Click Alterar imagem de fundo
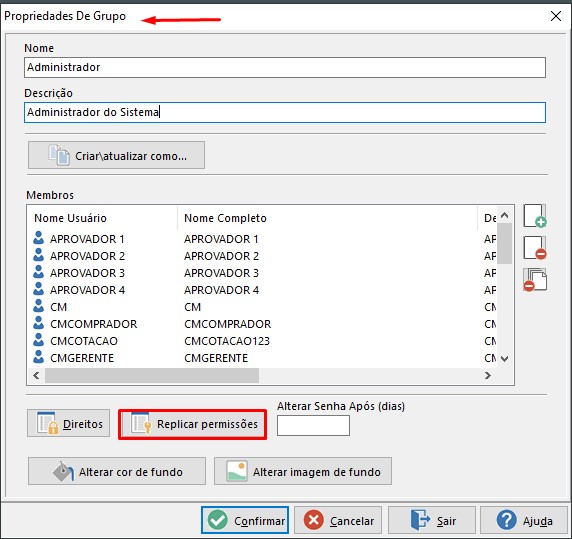The image size is (572, 539). [303, 472]
